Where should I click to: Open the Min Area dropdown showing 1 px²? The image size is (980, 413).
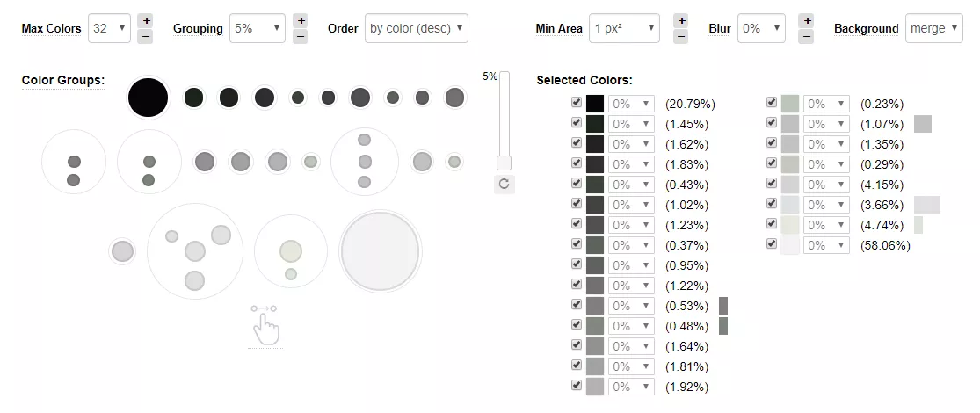click(x=624, y=28)
